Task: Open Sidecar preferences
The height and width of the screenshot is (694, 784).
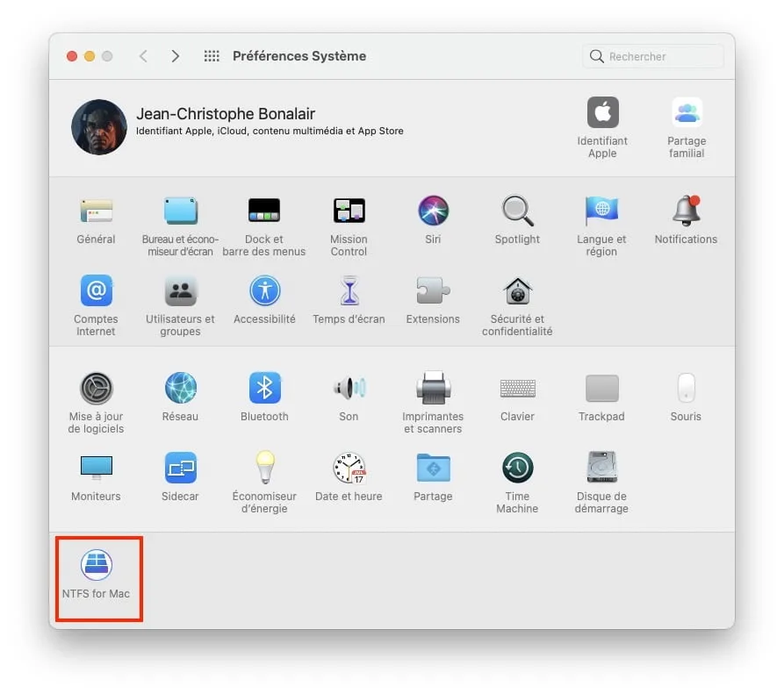Action: pyautogui.click(x=180, y=468)
